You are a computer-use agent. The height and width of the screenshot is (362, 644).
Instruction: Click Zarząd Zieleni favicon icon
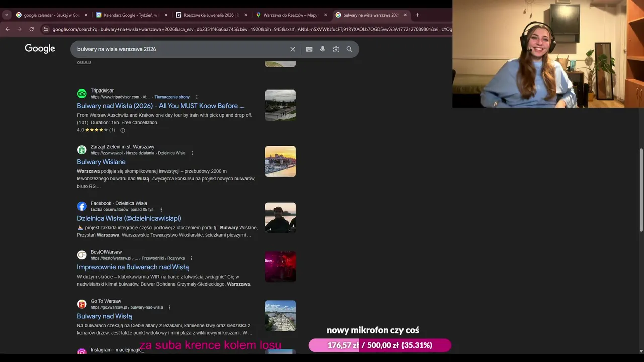pos(82,150)
